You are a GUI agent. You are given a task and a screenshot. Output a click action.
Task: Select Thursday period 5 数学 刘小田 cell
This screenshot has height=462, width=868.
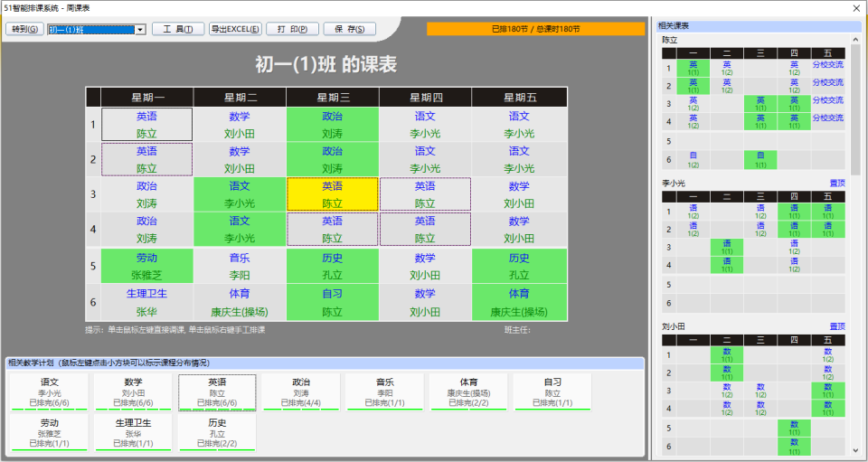pos(425,266)
